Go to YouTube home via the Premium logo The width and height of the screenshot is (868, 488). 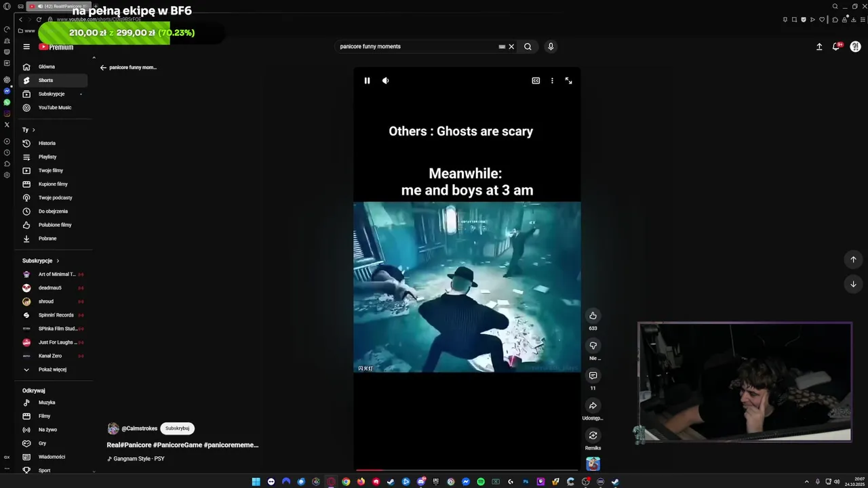(56, 47)
